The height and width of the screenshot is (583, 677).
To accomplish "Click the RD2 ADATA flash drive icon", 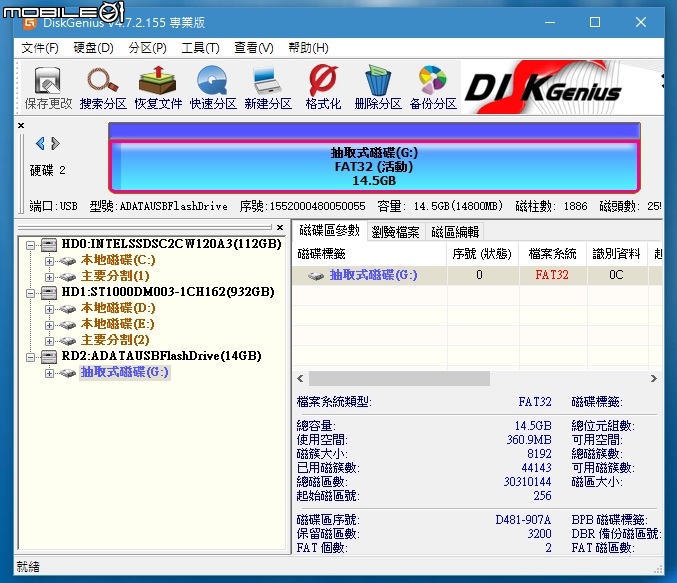I will [x=49, y=357].
